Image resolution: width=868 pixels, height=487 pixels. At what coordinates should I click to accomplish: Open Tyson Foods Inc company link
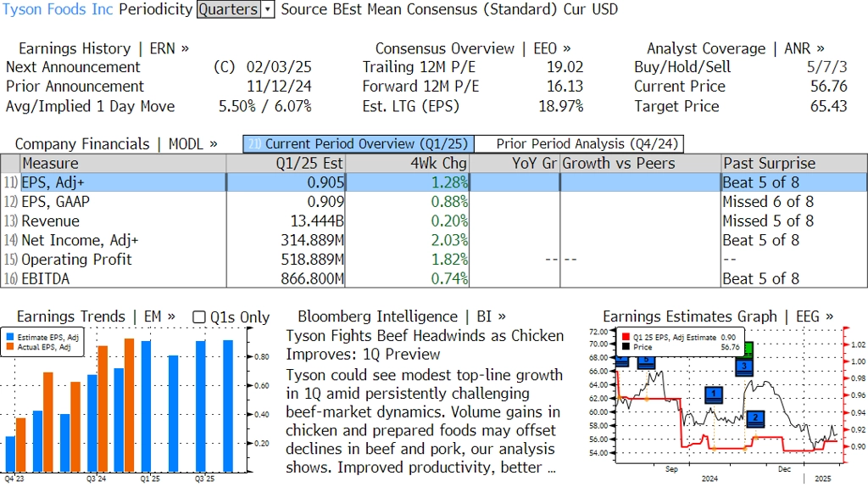pyautogui.click(x=58, y=9)
